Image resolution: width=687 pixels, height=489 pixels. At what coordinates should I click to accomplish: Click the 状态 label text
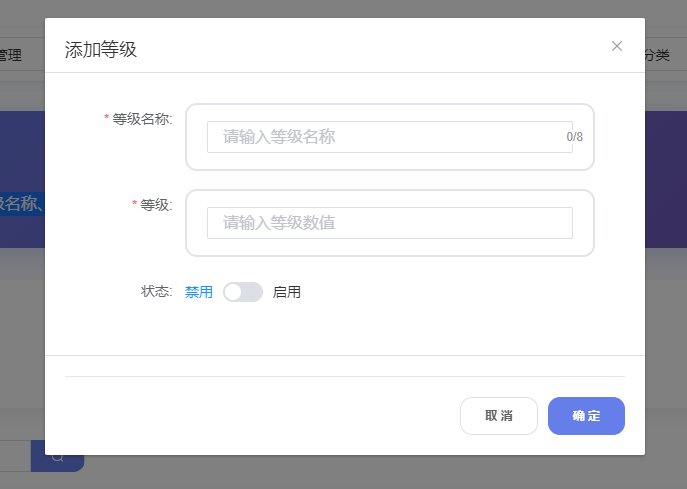[x=157, y=292]
